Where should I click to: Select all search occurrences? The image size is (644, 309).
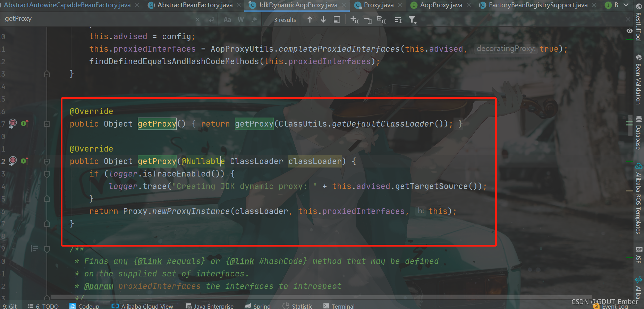[381, 20]
